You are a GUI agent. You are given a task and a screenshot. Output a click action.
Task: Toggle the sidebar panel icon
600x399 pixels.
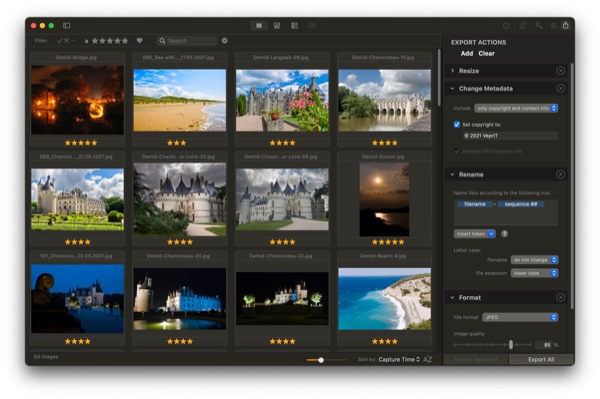[67, 26]
